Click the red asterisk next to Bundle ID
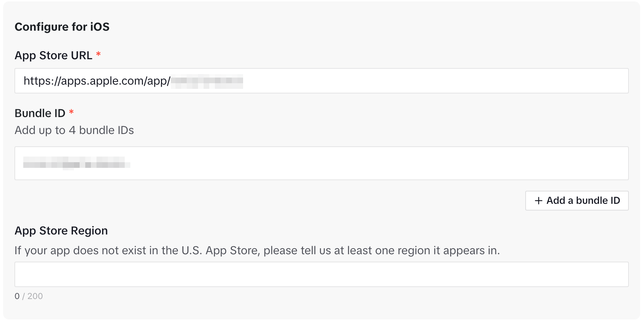The height and width of the screenshot is (323, 644). 72,112
